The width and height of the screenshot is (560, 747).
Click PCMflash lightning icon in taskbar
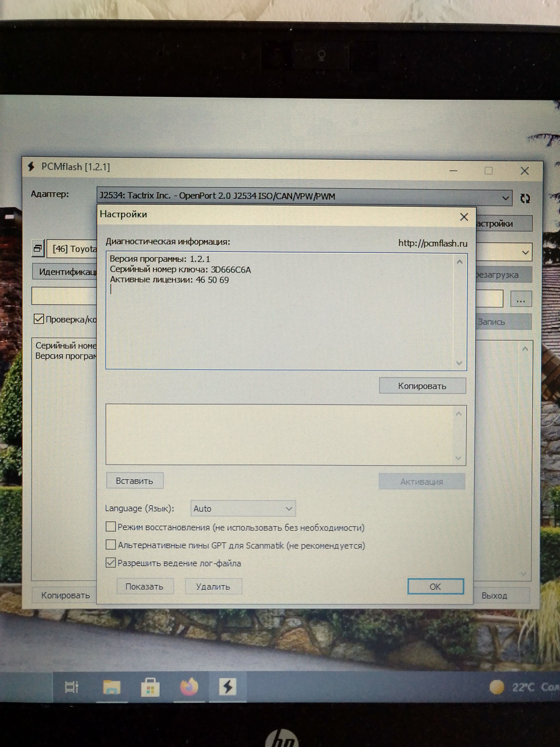(228, 687)
